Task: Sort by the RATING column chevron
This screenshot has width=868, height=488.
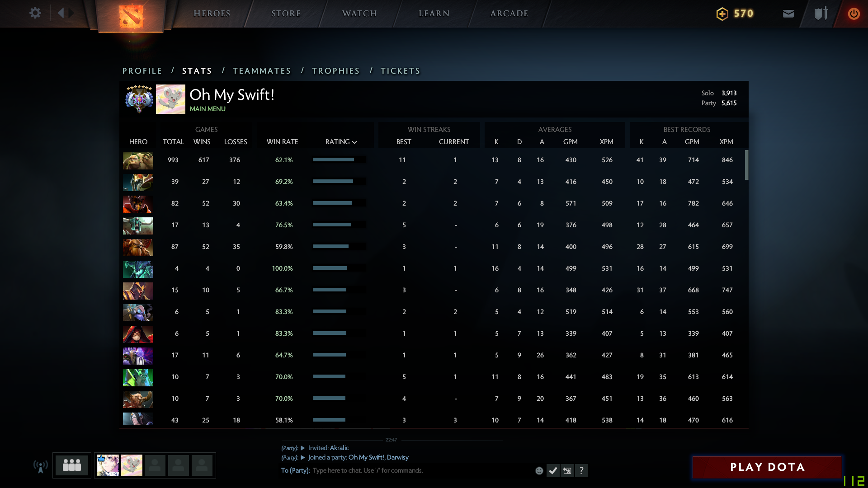Action: click(354, 142)
